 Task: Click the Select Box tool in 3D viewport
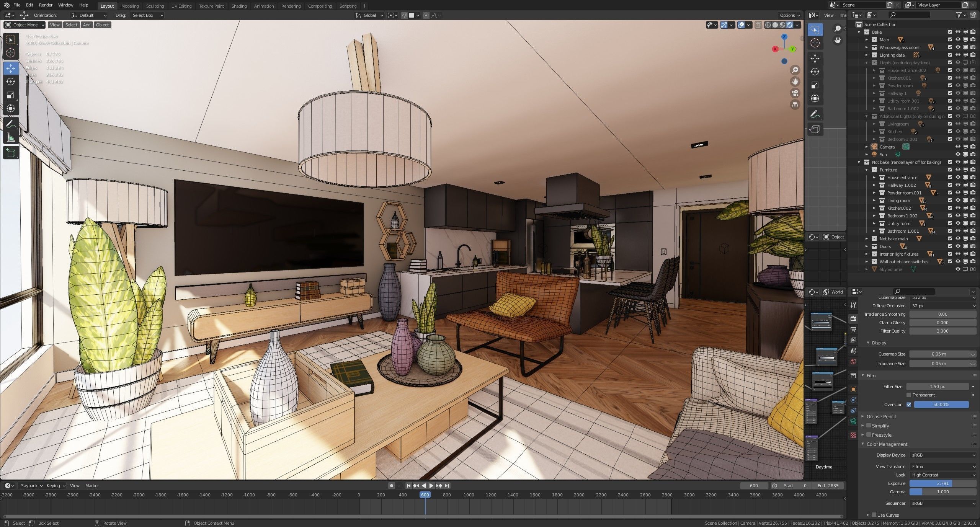click(x=11, y=40)
